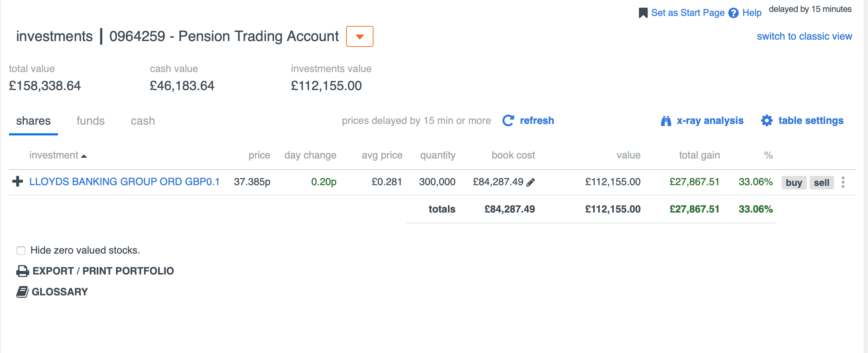
Task: Click the buy button for Lloyds
Action: 794,183
